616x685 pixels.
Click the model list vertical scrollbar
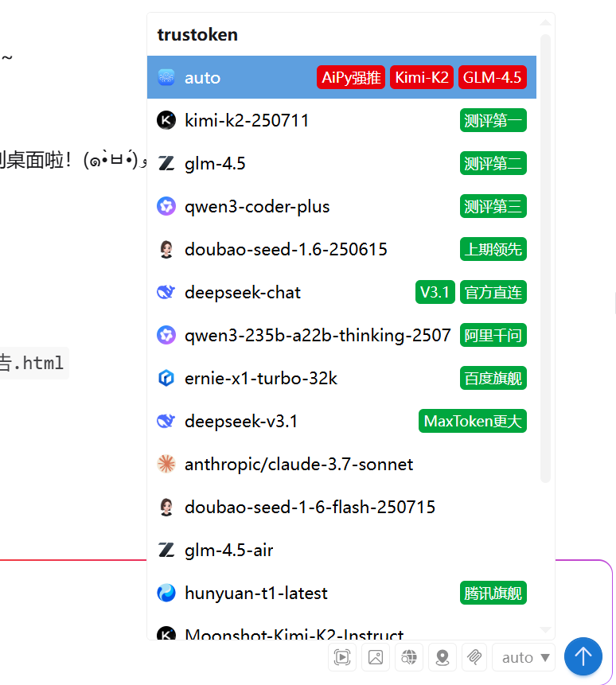(x=545, y=259)
